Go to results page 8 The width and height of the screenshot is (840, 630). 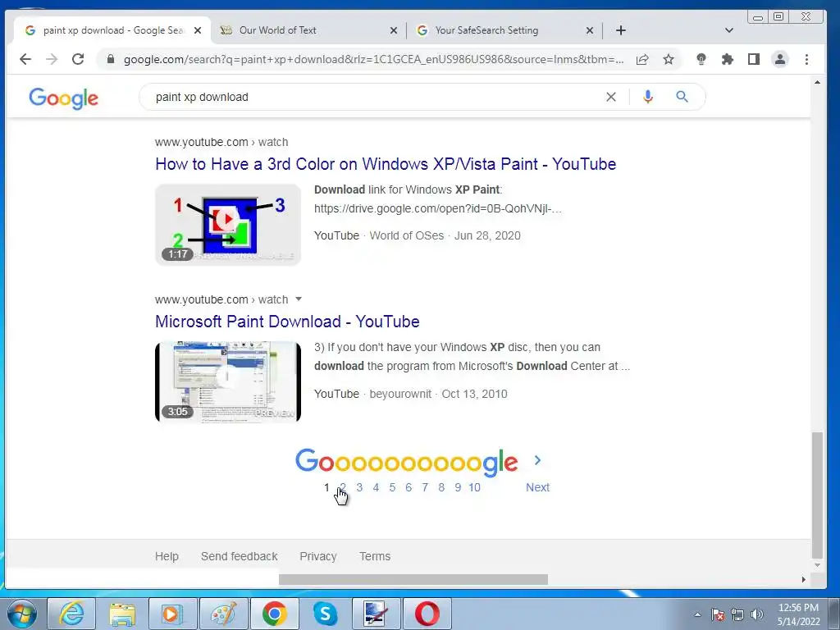441,487
